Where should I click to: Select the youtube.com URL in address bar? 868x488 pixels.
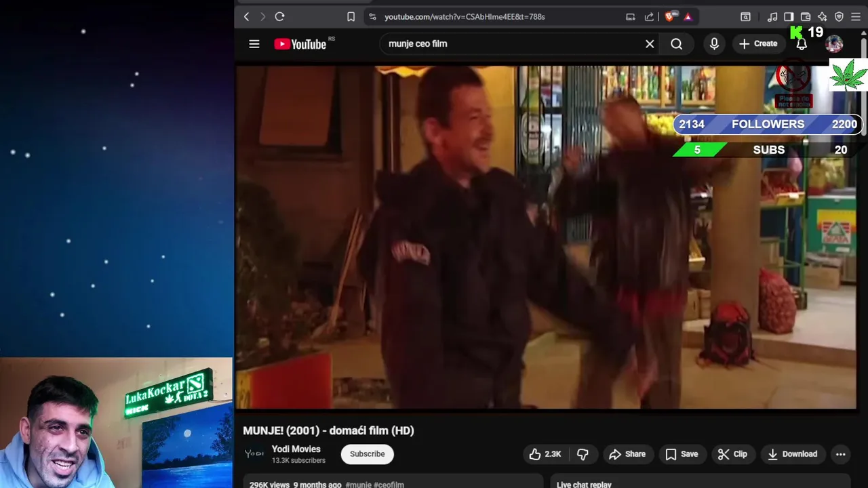465,17
